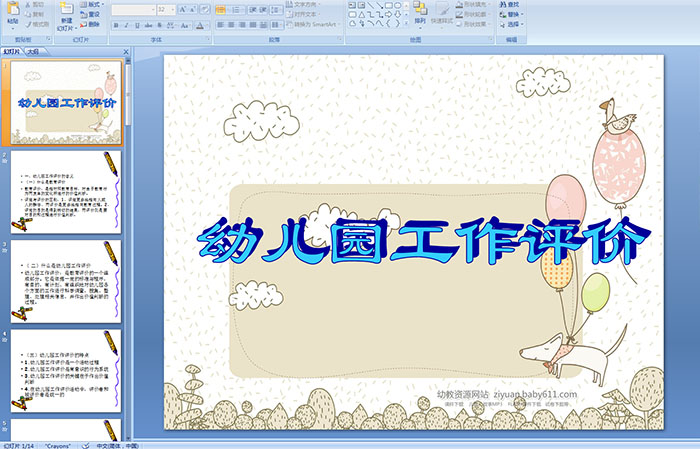Align paragraph text left

(x=220, y=25)
